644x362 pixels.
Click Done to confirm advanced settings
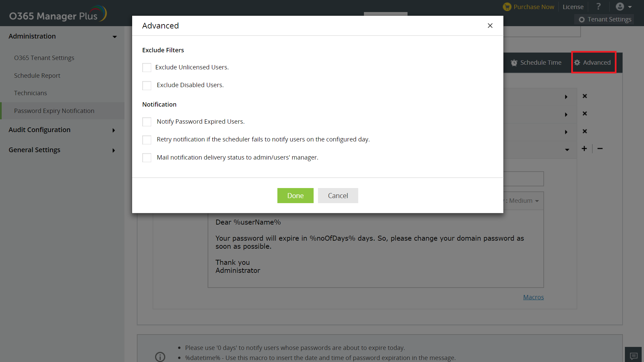tap(296, 195)
